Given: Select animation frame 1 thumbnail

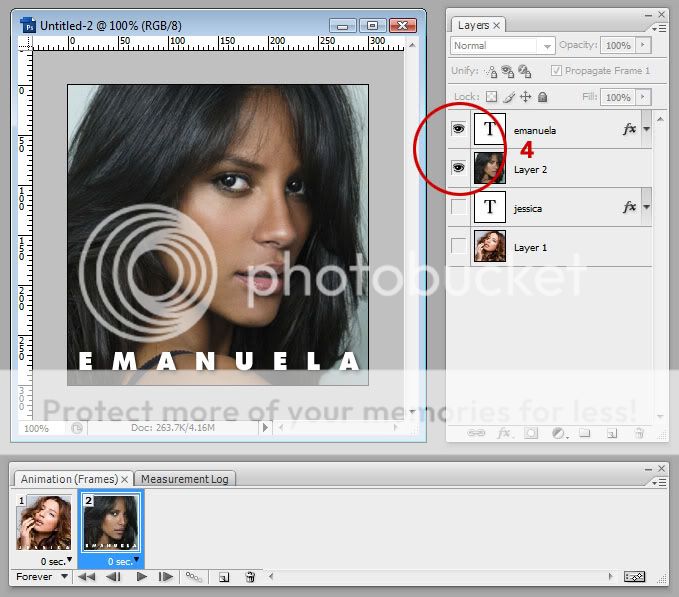Looking at the screenshot, I should (x=43, y=520).
